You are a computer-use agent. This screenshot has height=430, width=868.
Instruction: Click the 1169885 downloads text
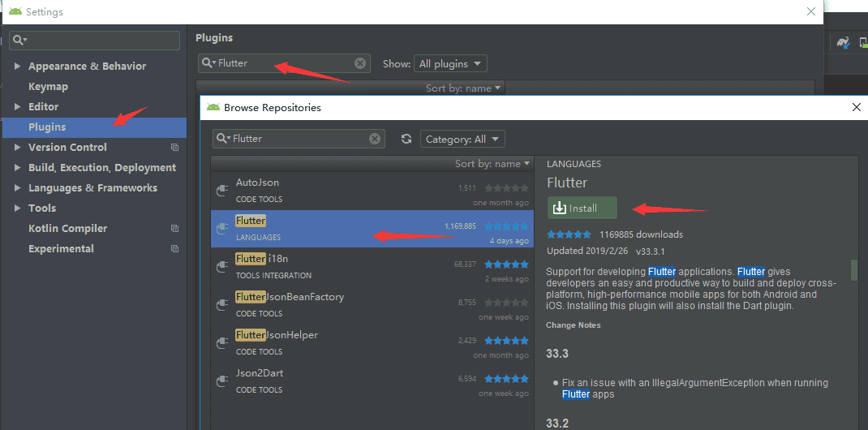point(641,234)
